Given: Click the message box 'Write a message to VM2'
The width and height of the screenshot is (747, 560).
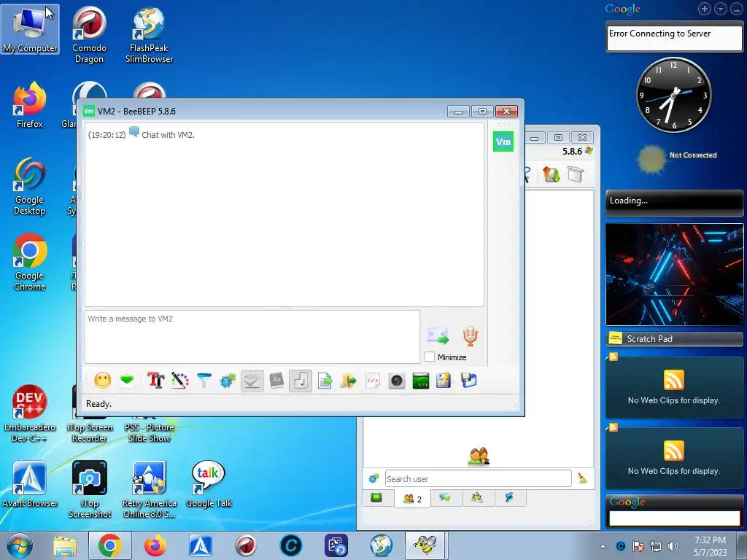Looking at the screenshot, I should click(x=252, y=337).
